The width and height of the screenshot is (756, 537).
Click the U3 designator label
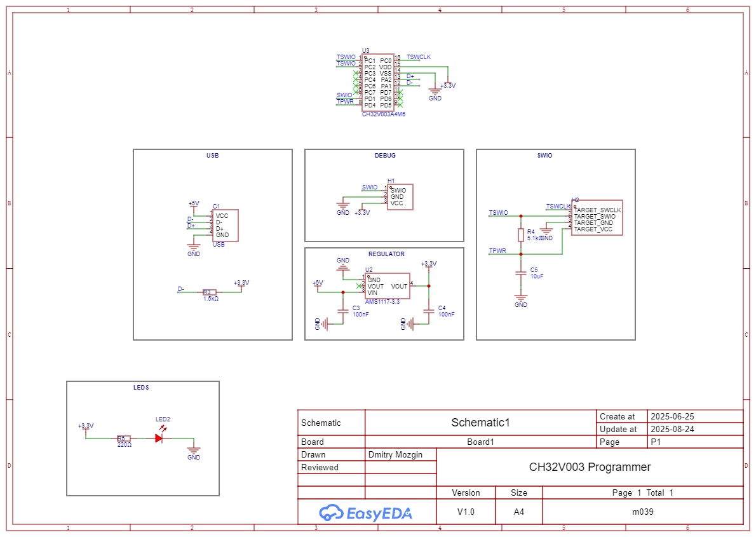[x=365, y=51]
